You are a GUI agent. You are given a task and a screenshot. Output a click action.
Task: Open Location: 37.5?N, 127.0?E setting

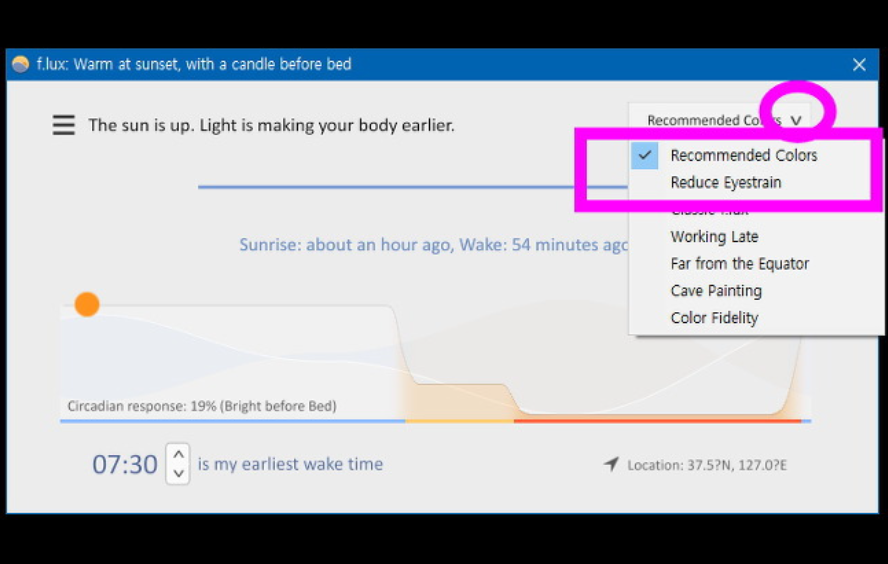pyautogui.click(x=707, y=465)
